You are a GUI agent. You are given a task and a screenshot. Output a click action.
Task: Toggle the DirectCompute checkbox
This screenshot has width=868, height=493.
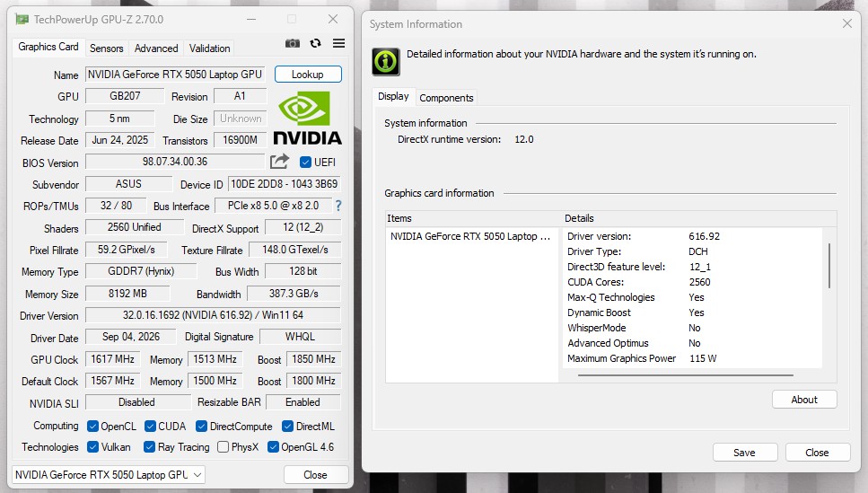[201, 426]
